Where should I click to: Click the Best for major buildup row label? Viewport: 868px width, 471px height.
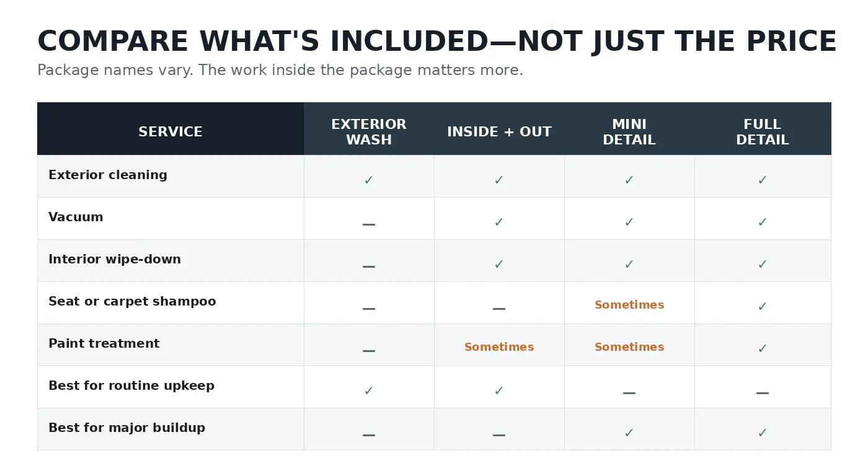pos(126,428)
